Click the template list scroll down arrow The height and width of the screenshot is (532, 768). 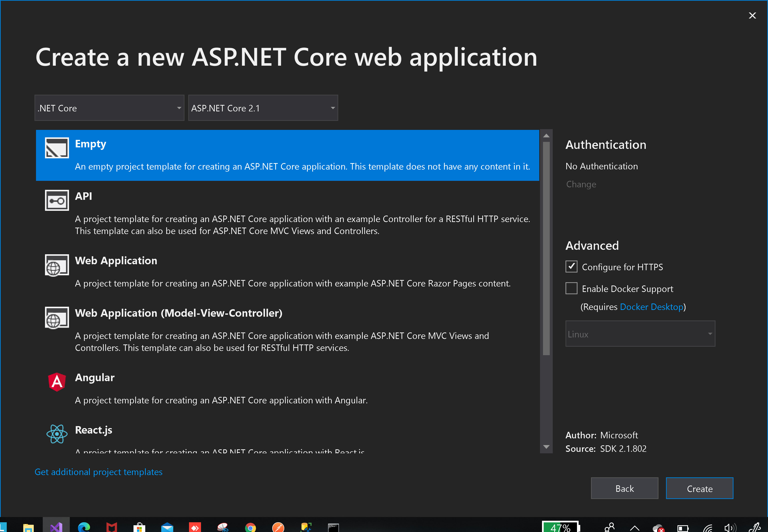(546, 447)
